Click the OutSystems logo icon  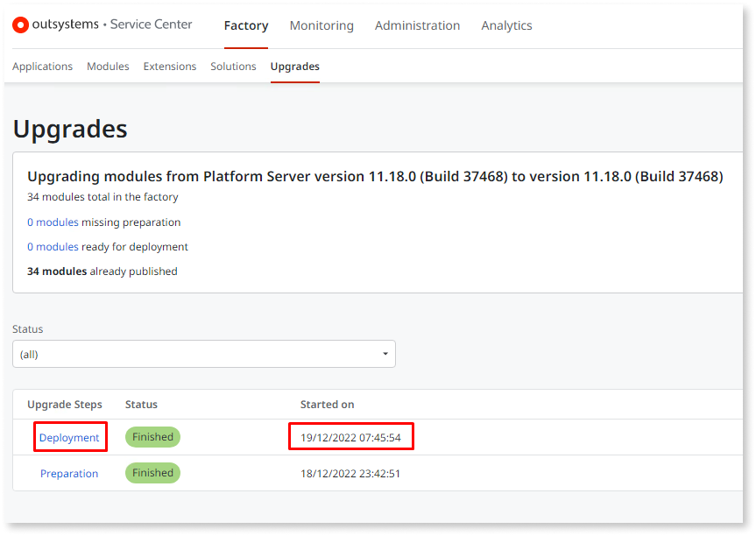pos(20,25)
